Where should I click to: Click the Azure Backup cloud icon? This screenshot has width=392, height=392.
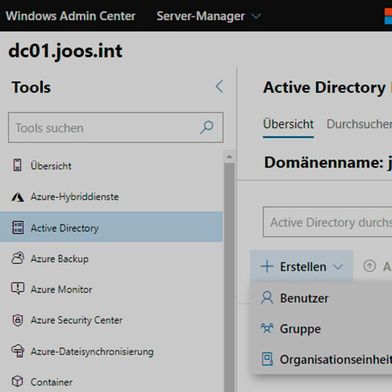(18, 258)
